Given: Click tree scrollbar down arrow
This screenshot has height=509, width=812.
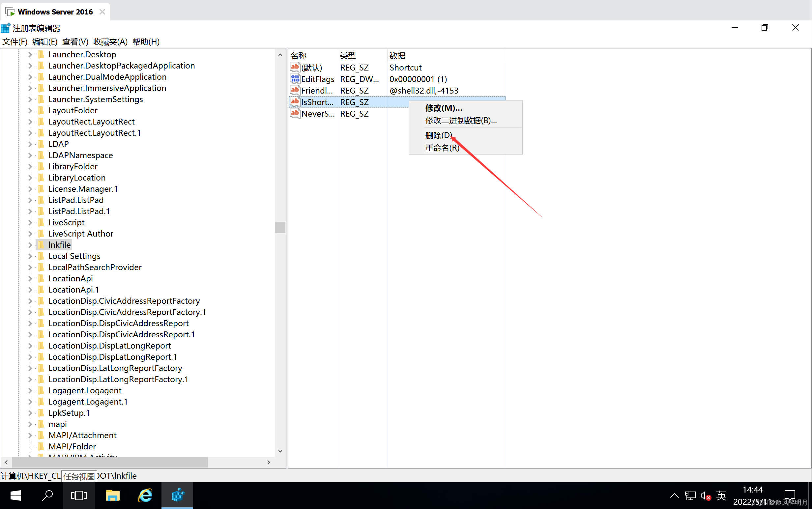Looking at the screenshot, I should [x=280, y=451].
